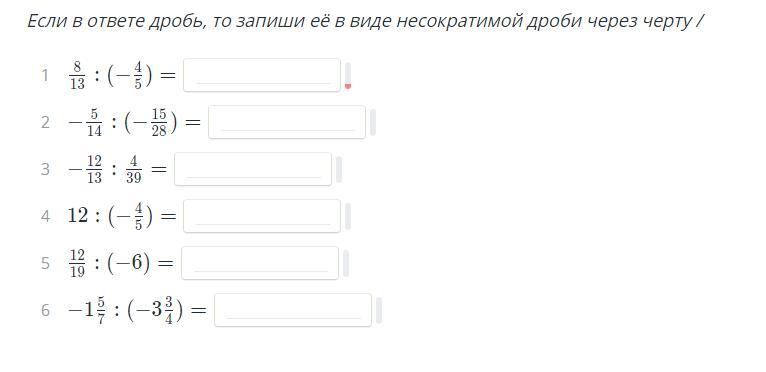Viewport: 766px width, 372px height.
Task: Click the expression −12/13 : 4/39
Action: (117, 169)
